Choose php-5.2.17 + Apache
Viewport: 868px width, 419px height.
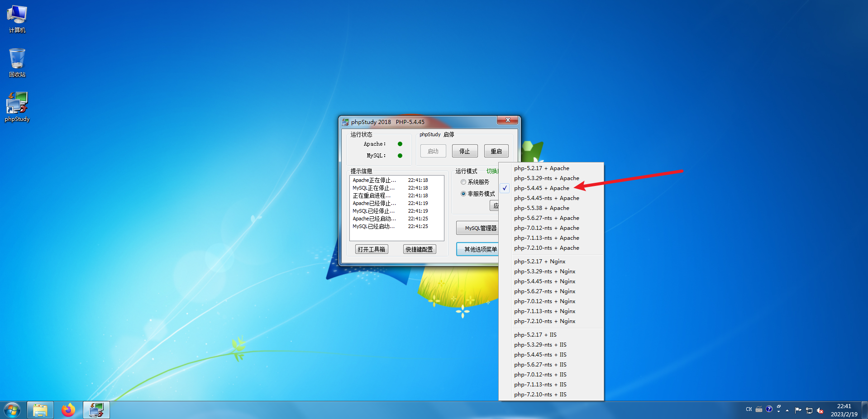[x=551, y=168]
